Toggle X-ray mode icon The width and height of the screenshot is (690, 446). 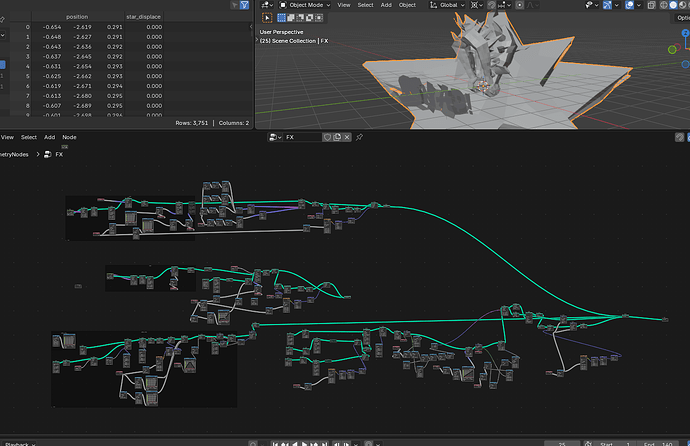pos(652,5)
